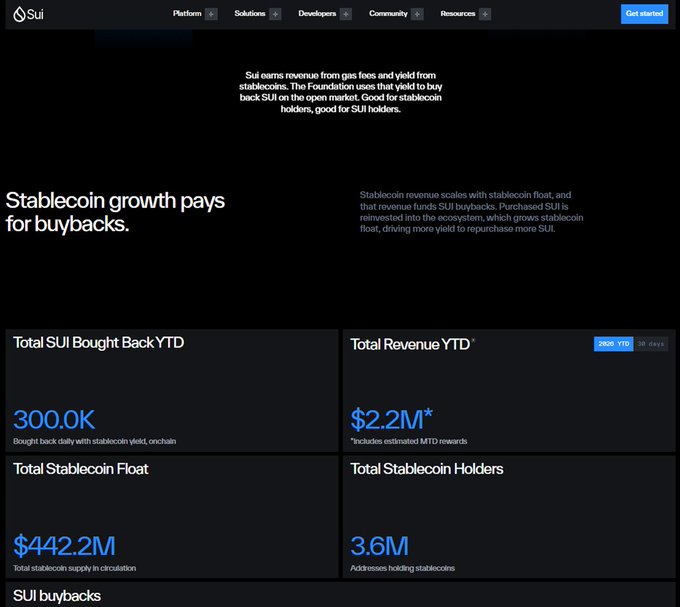Screen dimensions: 680x607
Task: Expand the plus icon next to Solutions
Action: pos(275,14)
